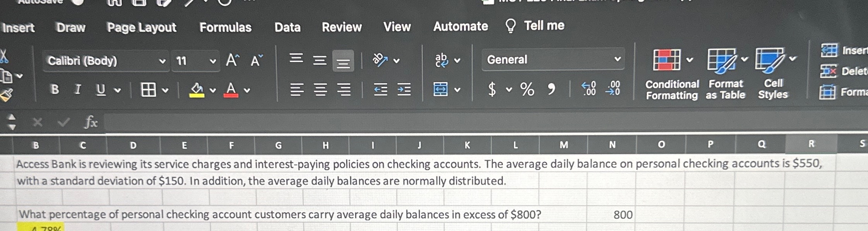Select column header N
Viewport: 868px width, 231px height.
coord(612,145)
